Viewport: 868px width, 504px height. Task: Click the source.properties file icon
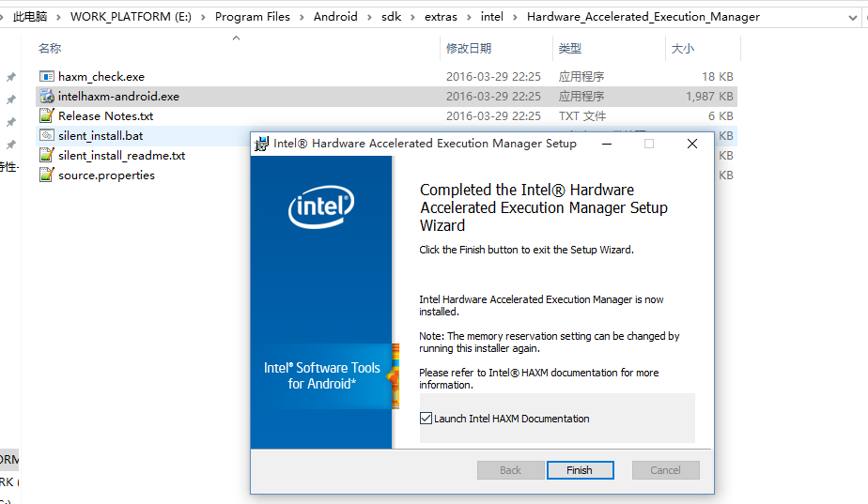tap(47, 176)
